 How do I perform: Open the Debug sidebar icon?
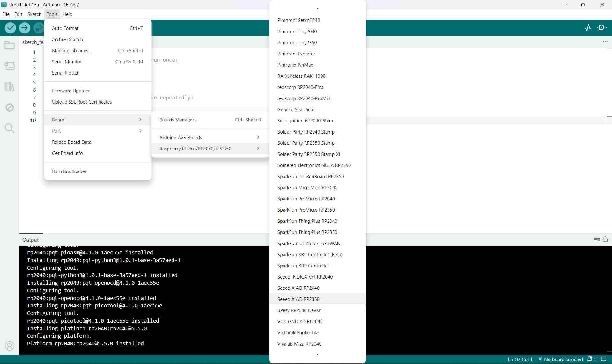coord(10,107)
